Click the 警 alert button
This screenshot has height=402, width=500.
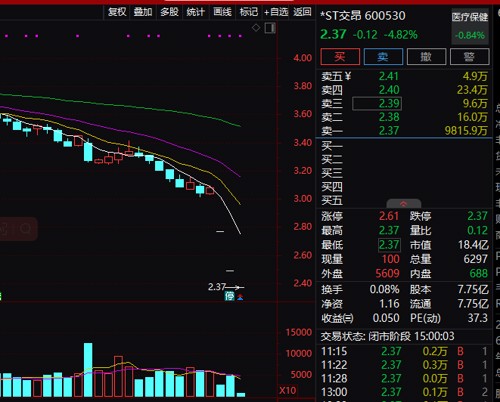(469, 57)
